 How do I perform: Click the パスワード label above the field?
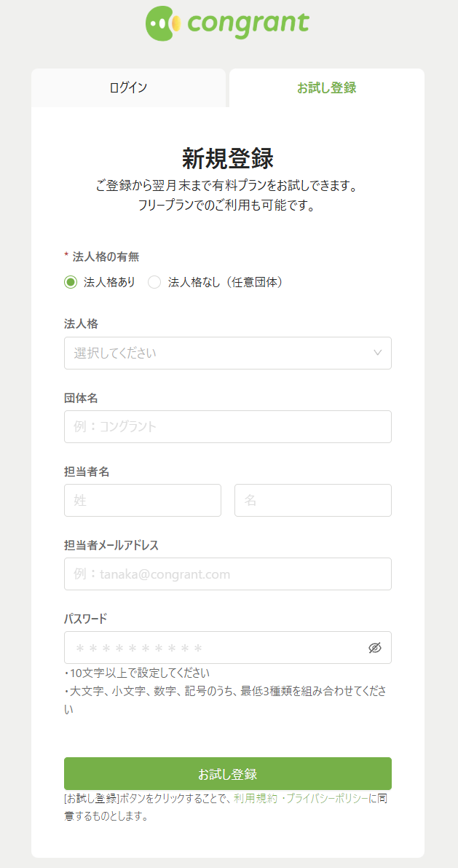tap(85, 619)
